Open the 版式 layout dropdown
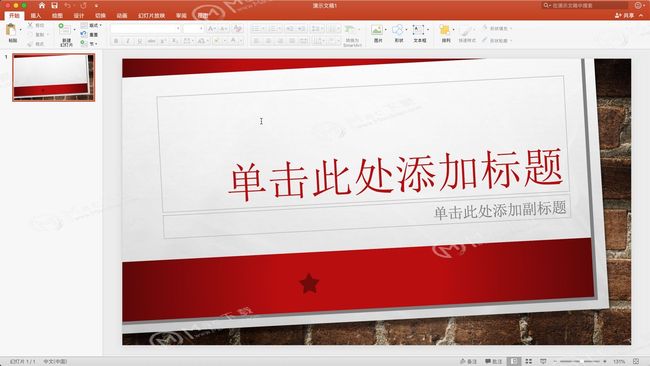 (91, 25)
